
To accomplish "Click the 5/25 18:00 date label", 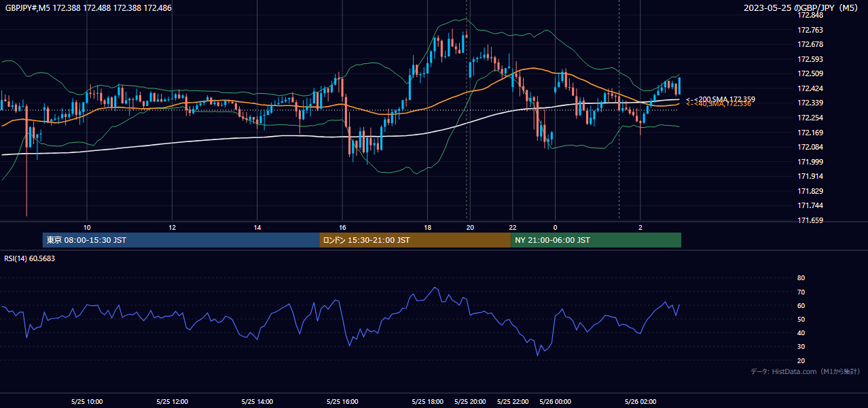I will tap(427, 402).
